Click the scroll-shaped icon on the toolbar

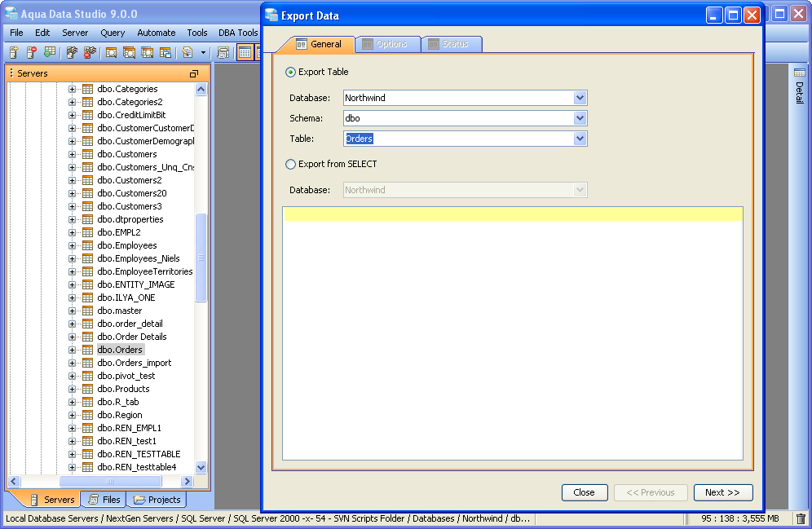pos(223,52)
